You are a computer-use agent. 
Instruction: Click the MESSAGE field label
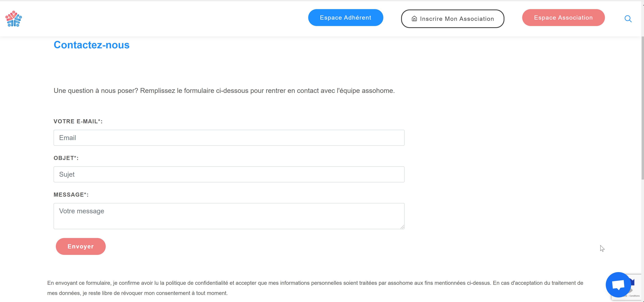[x=71, y=195]
